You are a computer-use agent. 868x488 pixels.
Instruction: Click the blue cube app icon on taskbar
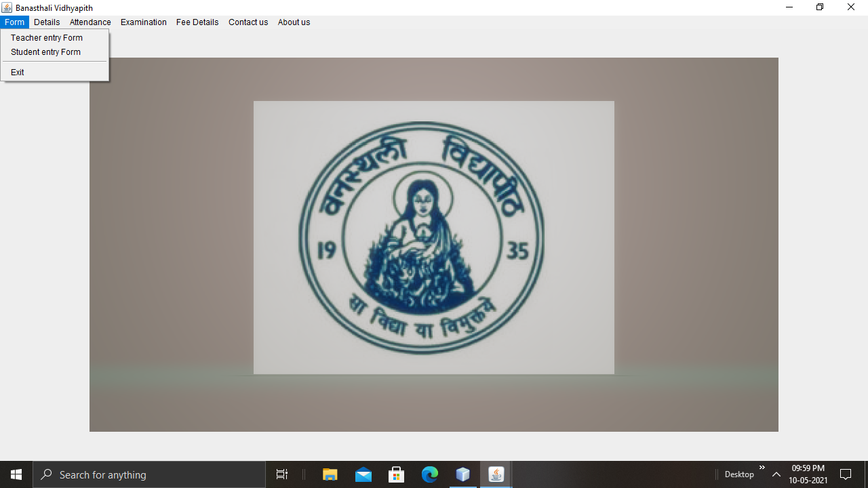(462, 474)
